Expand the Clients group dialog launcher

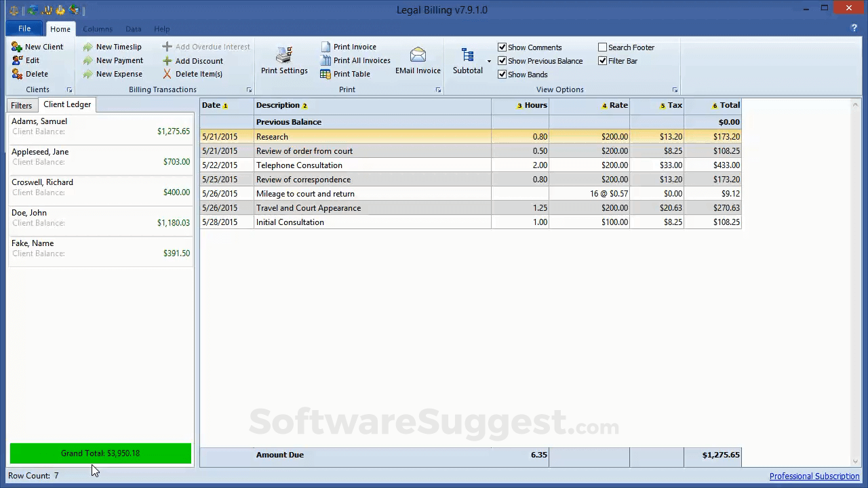tap(69, 89)
